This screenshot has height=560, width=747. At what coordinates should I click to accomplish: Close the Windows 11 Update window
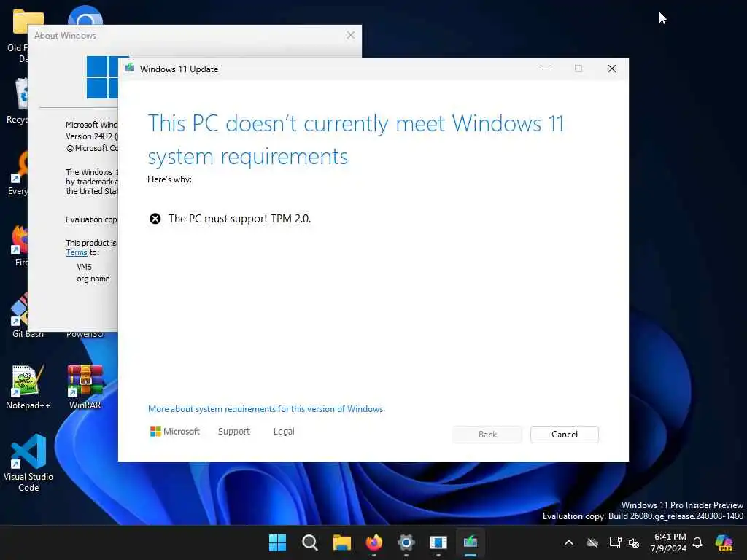[612, 69]
